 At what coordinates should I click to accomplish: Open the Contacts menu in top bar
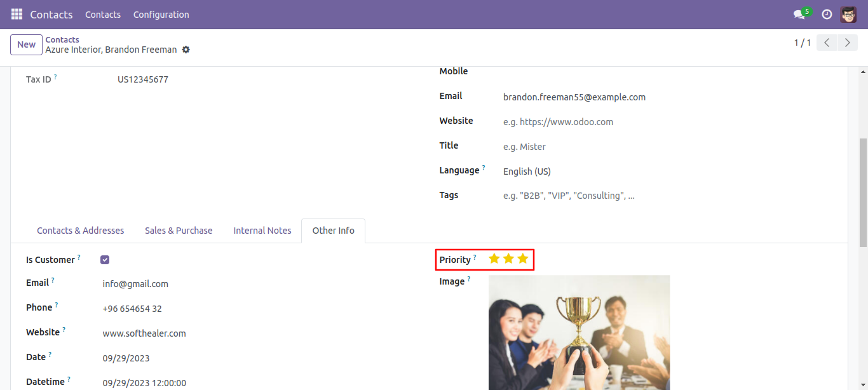103,15
